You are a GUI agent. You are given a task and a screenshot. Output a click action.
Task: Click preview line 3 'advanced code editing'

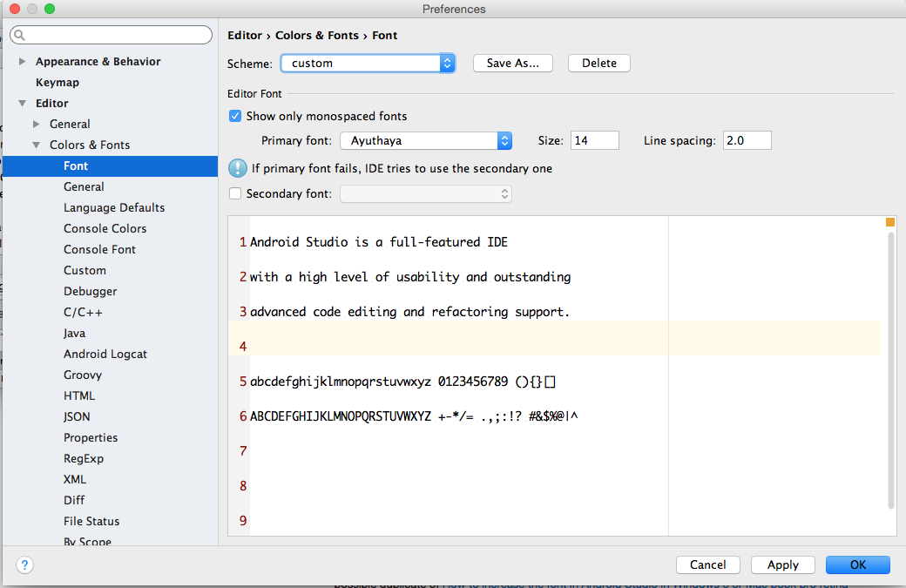(x=323, y=312)
